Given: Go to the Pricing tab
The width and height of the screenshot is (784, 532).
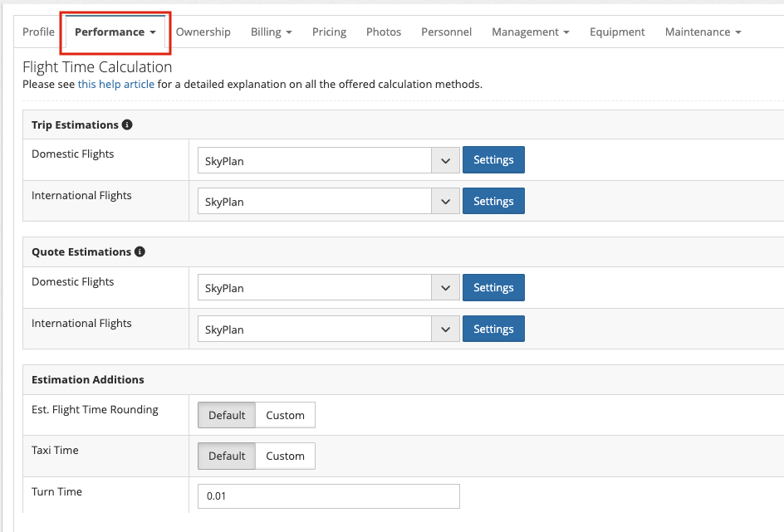Looking at the screenshot, I should click(x=329, y=32).
